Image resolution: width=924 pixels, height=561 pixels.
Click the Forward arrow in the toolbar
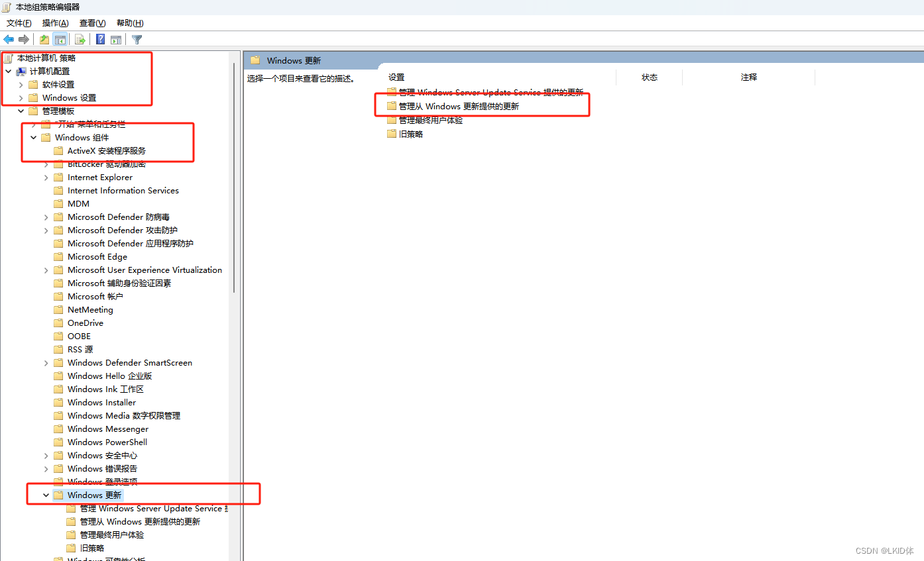coord(24,40)
